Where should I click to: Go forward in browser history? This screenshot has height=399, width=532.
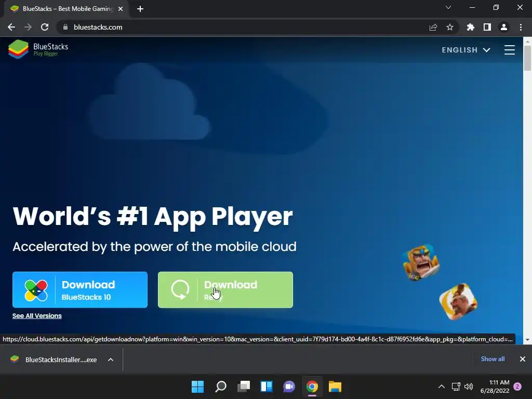[x=28, y=27]
